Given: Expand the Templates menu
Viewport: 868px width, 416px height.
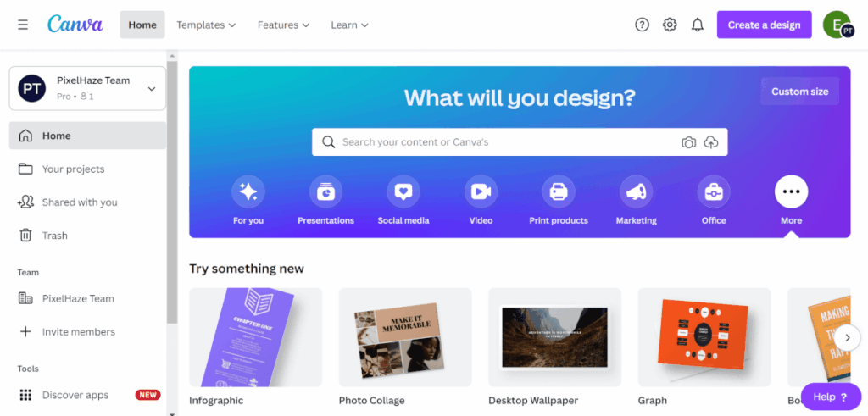Looking at the screenshot, I should [206, 25].
